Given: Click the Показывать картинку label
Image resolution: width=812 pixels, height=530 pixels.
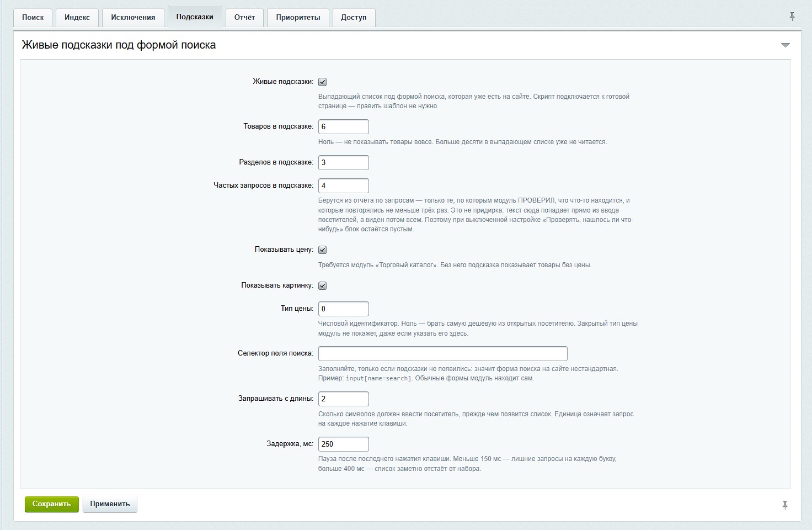Looking at the screenshot, I should tap(277, 285).
